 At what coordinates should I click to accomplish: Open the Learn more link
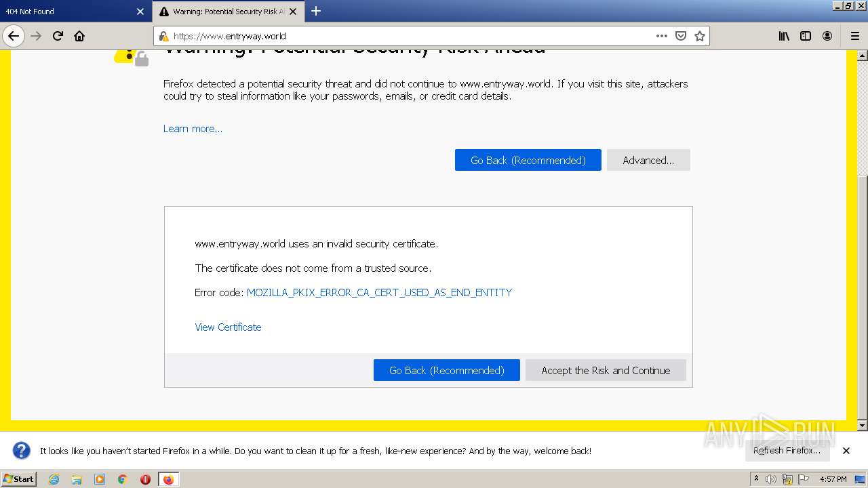pos(193,129)
